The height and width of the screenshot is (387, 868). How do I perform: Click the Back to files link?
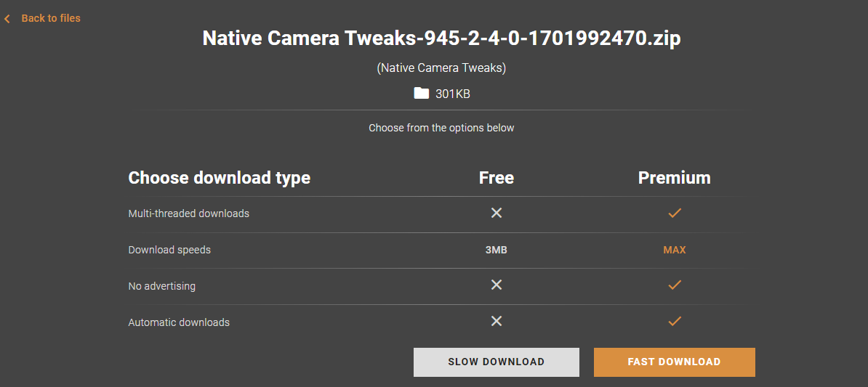point(50,18)
